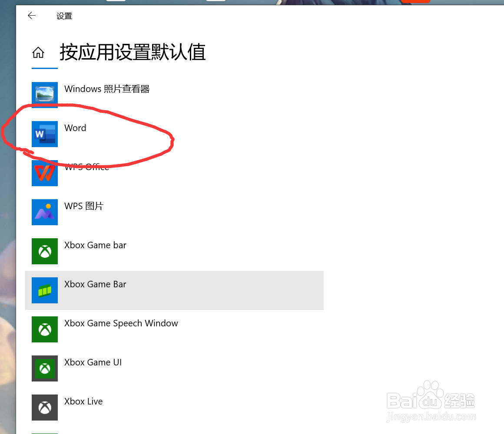Select the 'Xbox Game Bar' highlighted label
504x434 pixels.
coord(95,284)
